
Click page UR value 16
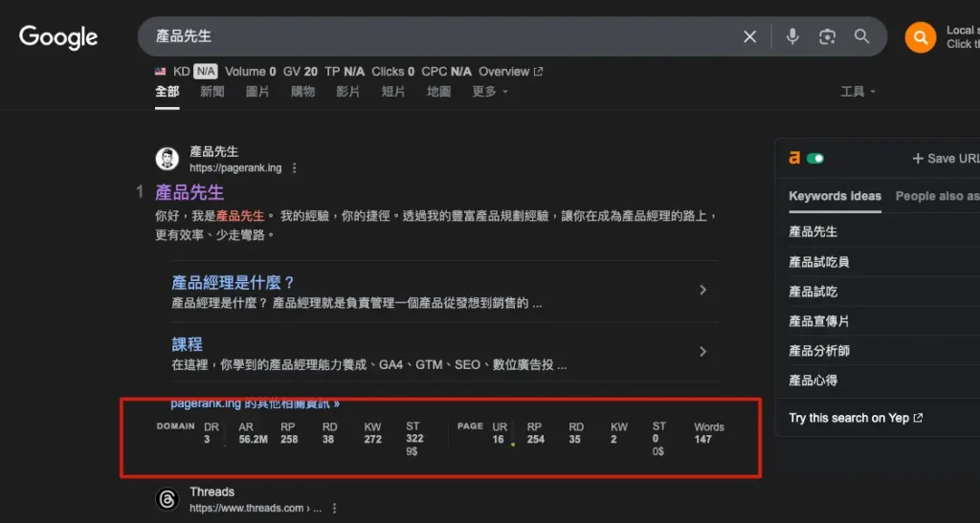[x=498, y=440]
